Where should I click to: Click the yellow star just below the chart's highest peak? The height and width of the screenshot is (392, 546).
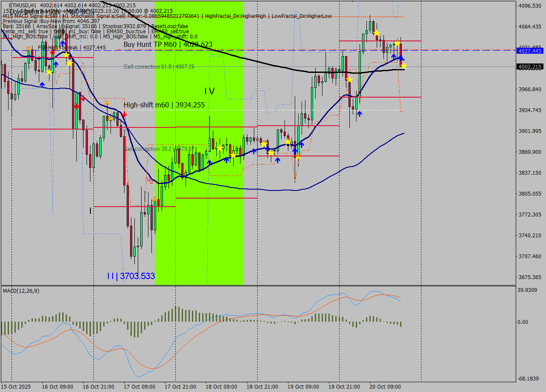pos(376,33)
